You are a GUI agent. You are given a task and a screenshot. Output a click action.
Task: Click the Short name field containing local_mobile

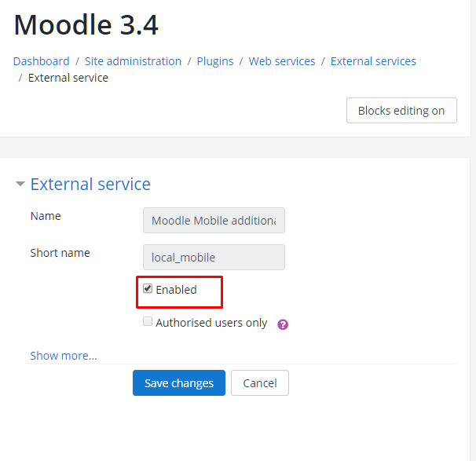[214, 258]
